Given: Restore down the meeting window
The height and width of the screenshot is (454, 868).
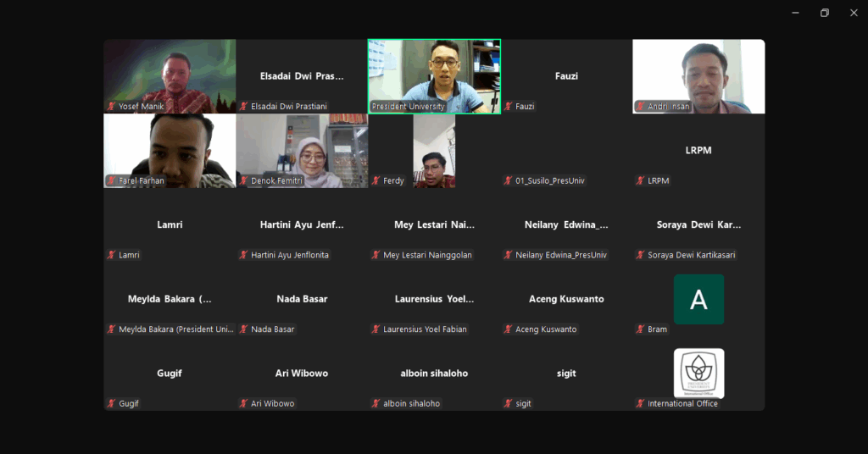Looking at the screenshot, I should click(x=824, y=13).
